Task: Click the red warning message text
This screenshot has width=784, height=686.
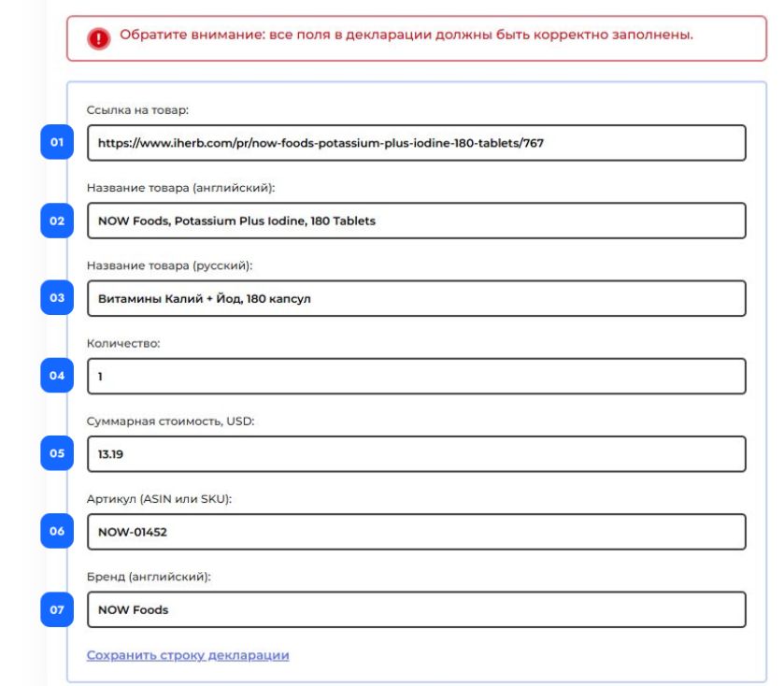Action: pos(406,36)
